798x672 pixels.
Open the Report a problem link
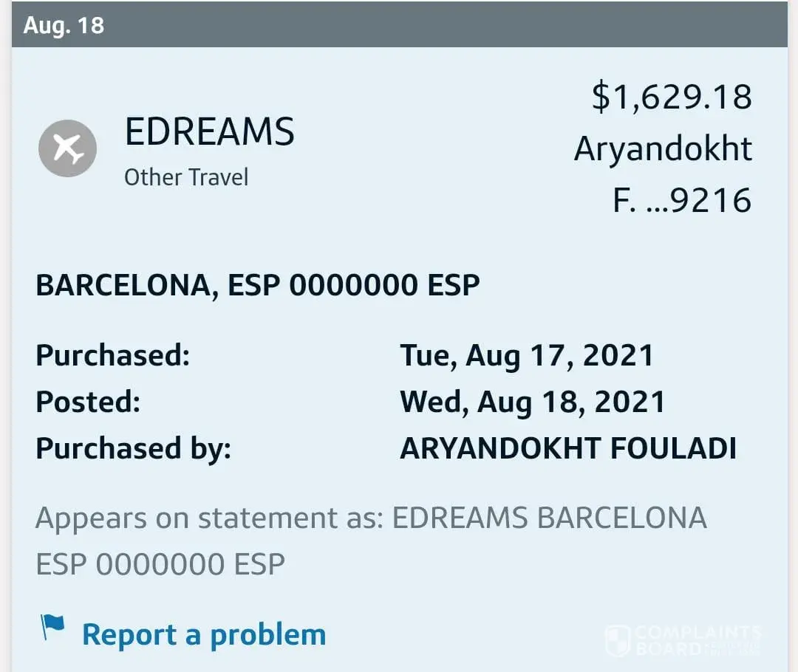click(203, 634)
